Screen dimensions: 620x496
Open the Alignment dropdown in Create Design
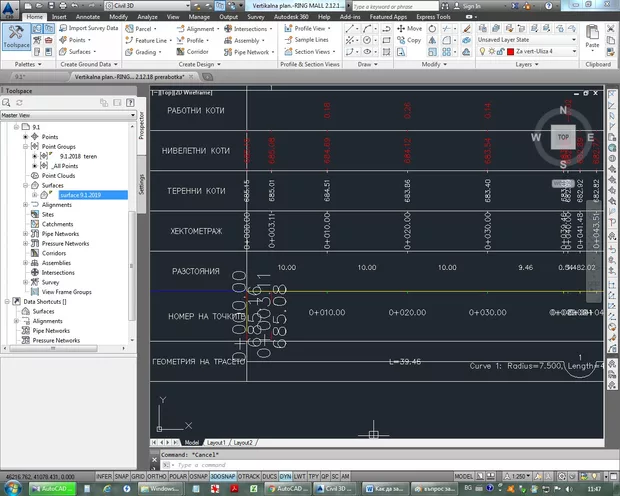(203, 29)
